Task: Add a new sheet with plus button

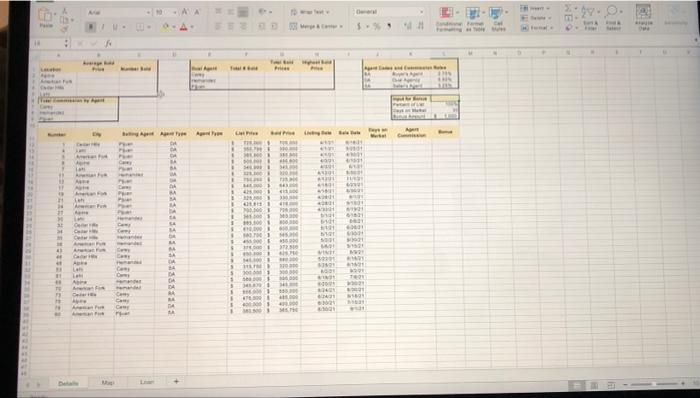Action: (176, 381)
